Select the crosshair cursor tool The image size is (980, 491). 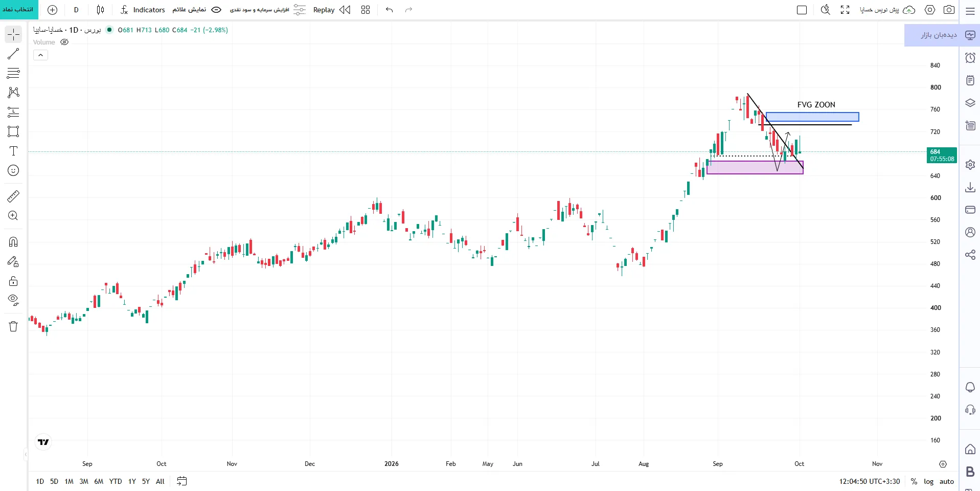point(13,34)
